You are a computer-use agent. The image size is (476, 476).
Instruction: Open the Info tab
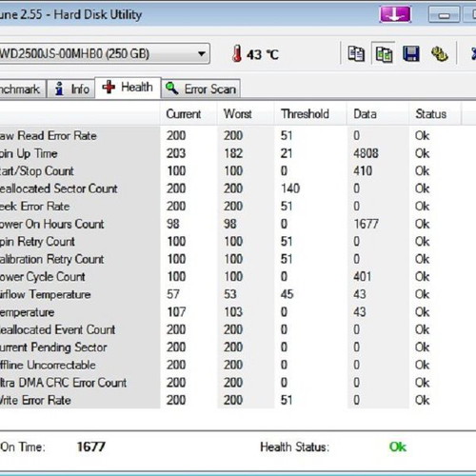coord(71,89)
